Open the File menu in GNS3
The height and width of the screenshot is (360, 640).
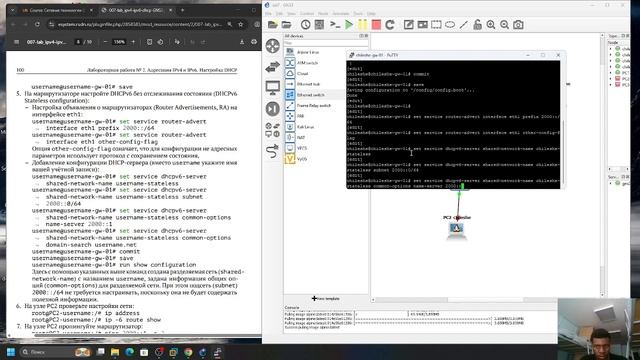[269, 13]
